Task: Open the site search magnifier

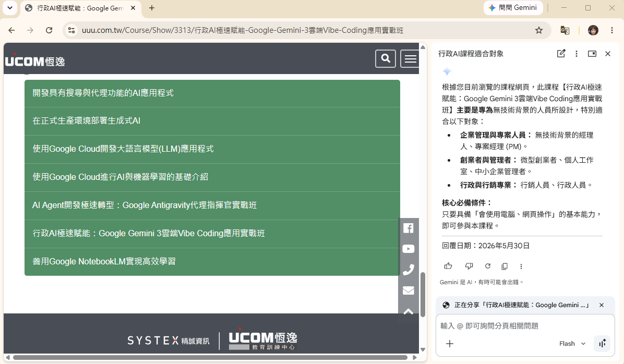Action: tap(385, 58)
